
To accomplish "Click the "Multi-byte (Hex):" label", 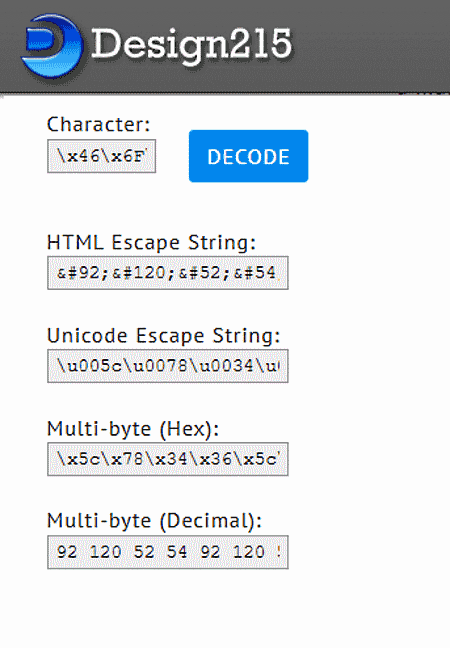I will point(133,429).
